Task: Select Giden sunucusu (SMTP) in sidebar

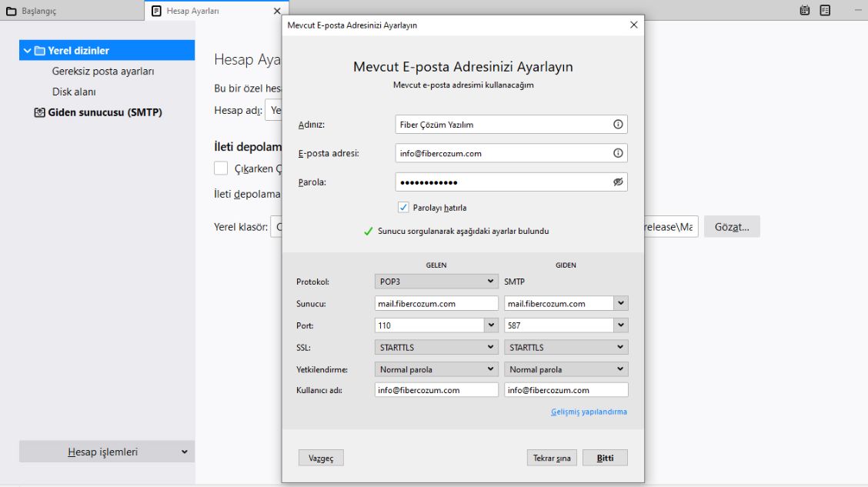Action: [x=105, y=112]
